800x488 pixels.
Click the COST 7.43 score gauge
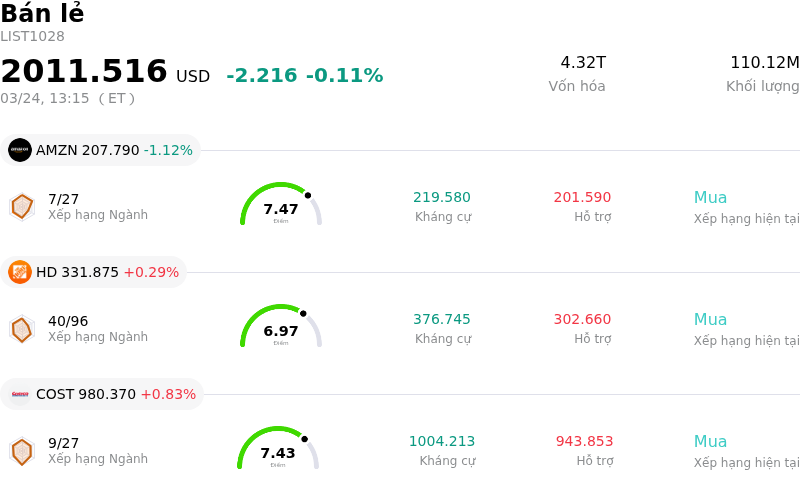(278, 450)
